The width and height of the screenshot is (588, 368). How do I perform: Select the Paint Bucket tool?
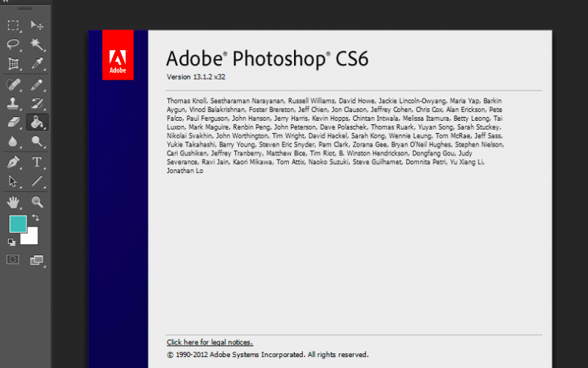pyautogui.click(x=37, y=122)
